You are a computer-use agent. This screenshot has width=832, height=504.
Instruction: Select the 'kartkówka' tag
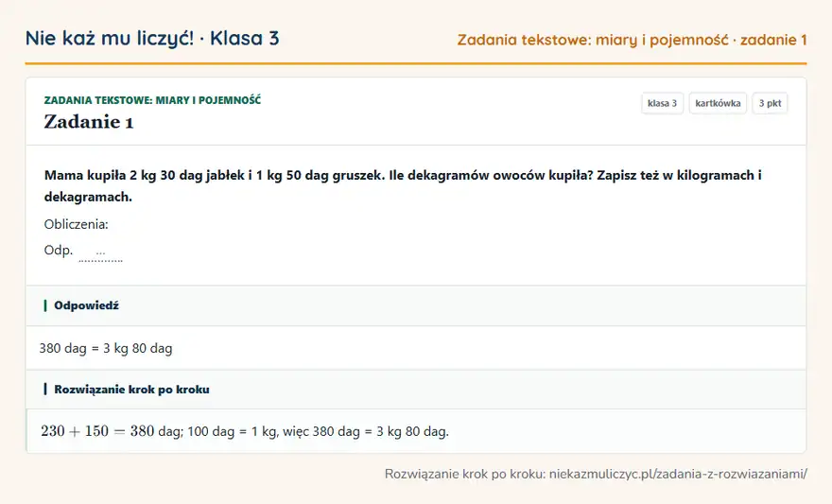click(718, 103)
